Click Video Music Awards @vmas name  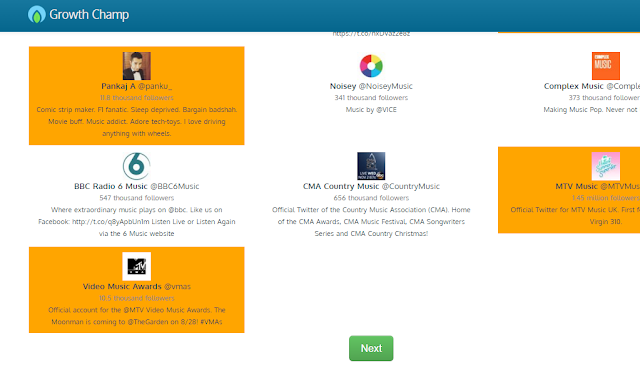coord(137,287)
